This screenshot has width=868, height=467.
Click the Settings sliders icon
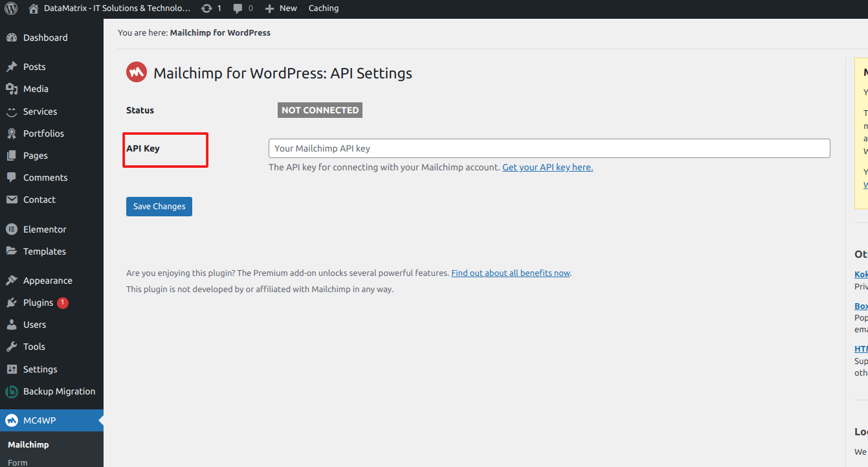pyautogui.click(x=12, y=369)
